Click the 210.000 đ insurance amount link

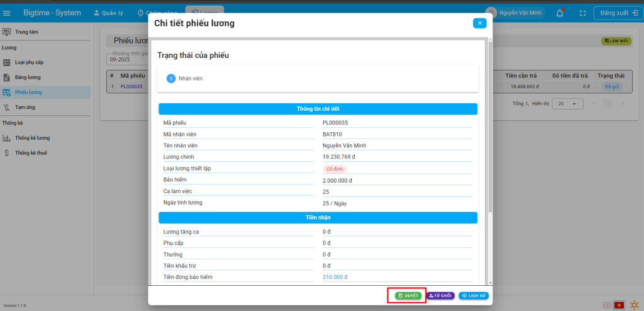[335, 277]
